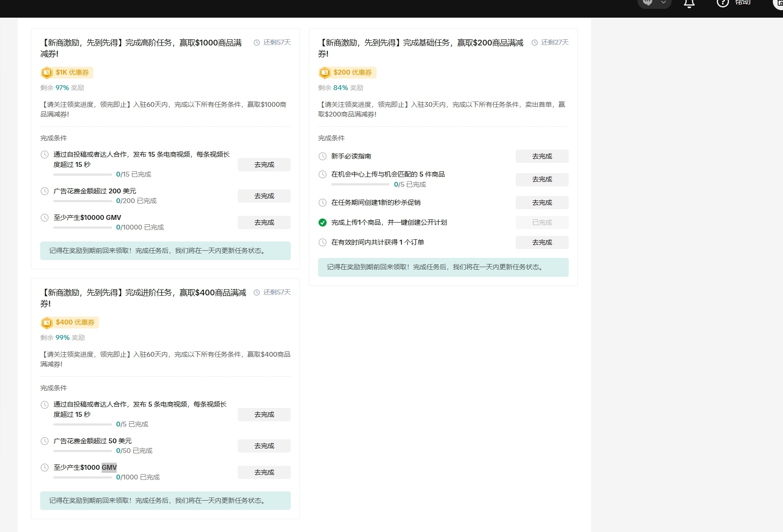The height and width of the screenshot is (532, 783).
Task: Click the status icon beside 至少产生$1000 GMV
Action: (x=45, y=468)
